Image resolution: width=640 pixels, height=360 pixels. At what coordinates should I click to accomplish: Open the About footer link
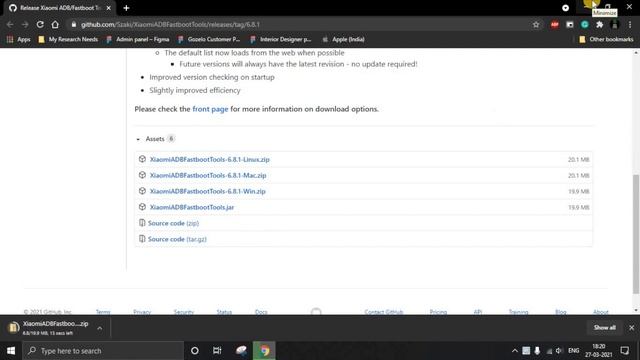[x=601, y=312]
